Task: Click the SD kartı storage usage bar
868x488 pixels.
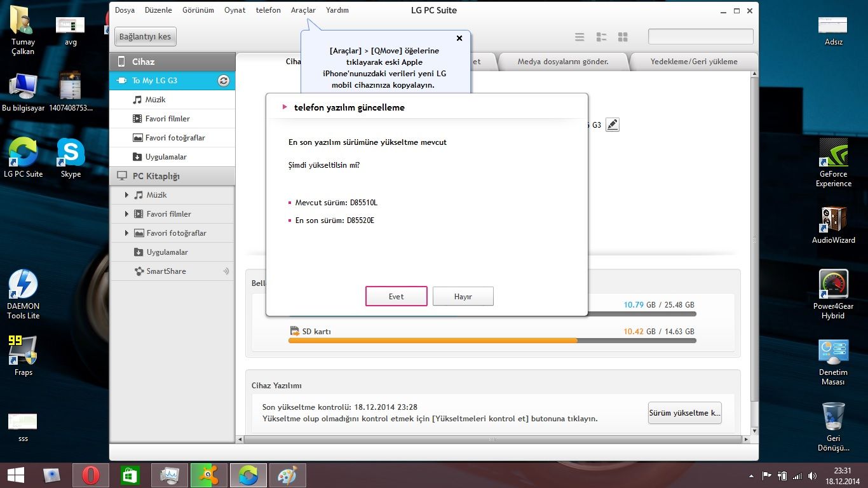Action: point(492,341)
